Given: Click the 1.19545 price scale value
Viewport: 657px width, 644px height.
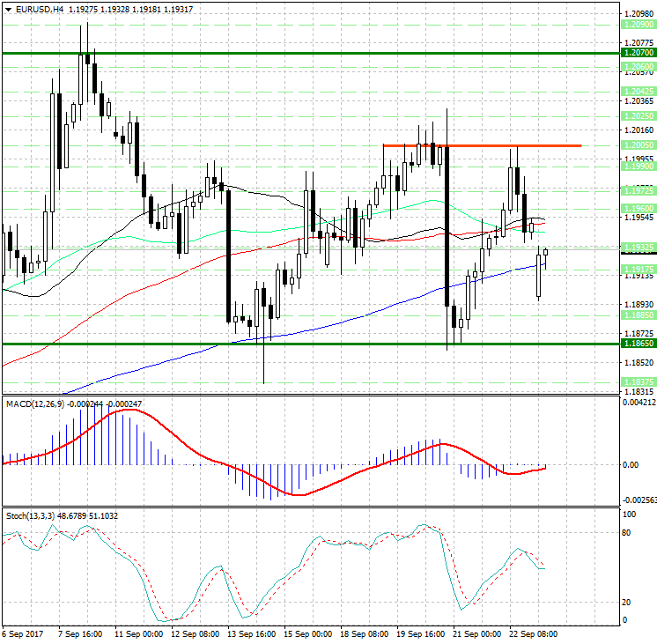Looking at the screenshot, I should pos(639,218).
